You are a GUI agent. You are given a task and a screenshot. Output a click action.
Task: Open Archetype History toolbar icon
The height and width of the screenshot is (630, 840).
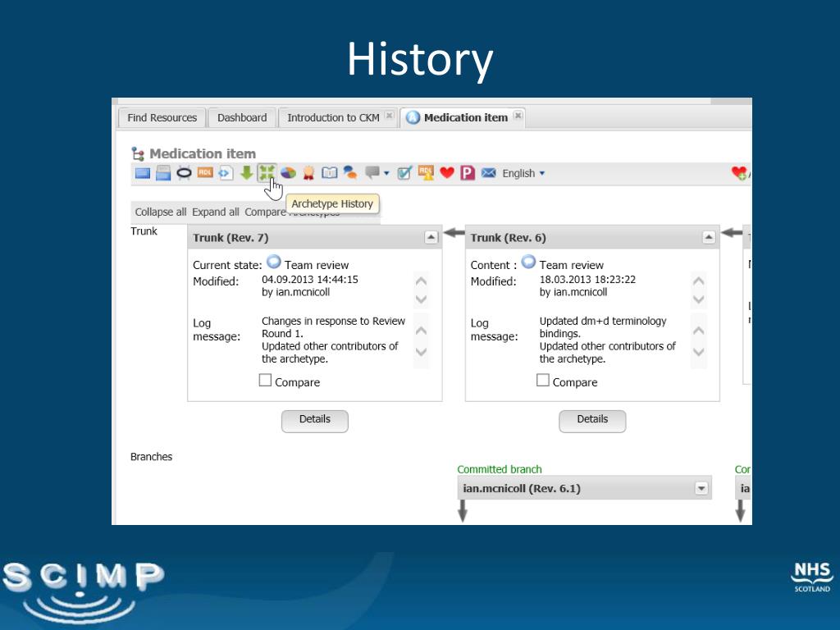(x=267, y=173)
